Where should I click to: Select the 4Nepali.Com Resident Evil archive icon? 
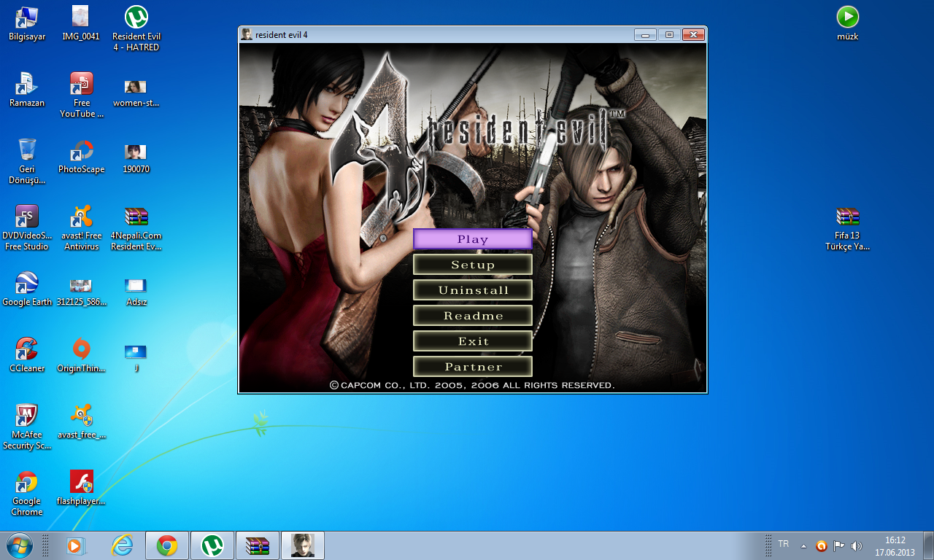pos(136,227)
